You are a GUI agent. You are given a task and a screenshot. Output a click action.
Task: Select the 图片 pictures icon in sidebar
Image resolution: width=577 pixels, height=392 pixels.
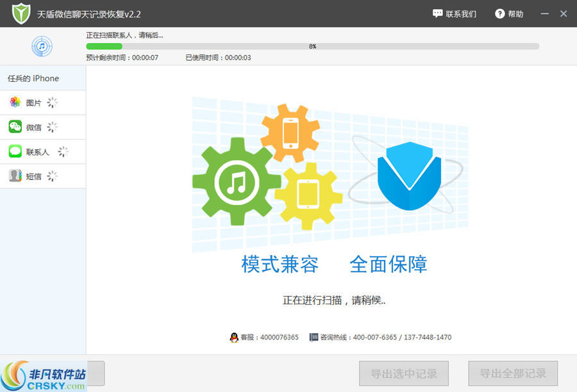click(14, 102)
